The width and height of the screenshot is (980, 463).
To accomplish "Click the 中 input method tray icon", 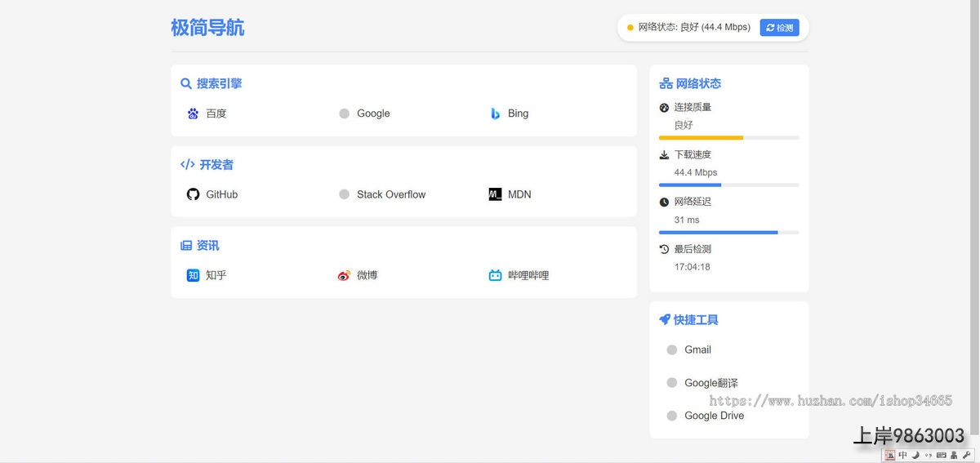I will (x=902, y=455).
